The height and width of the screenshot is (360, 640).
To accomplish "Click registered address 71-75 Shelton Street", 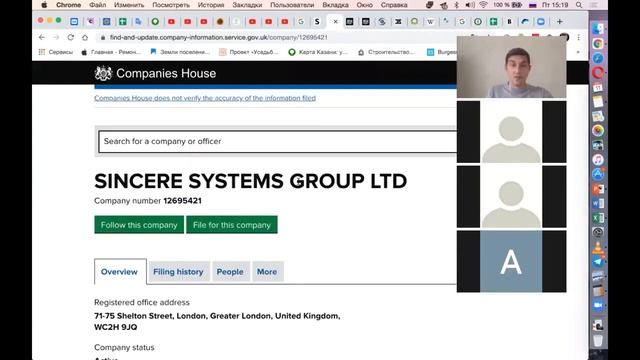I will pos(217,322).
